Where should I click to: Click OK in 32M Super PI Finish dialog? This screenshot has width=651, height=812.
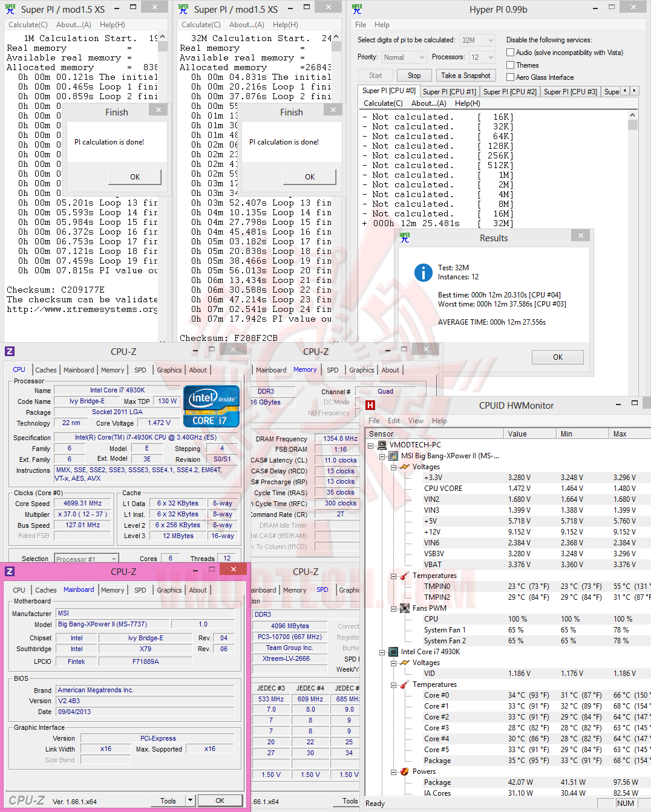pyautogui.click(x=310, y=177)
